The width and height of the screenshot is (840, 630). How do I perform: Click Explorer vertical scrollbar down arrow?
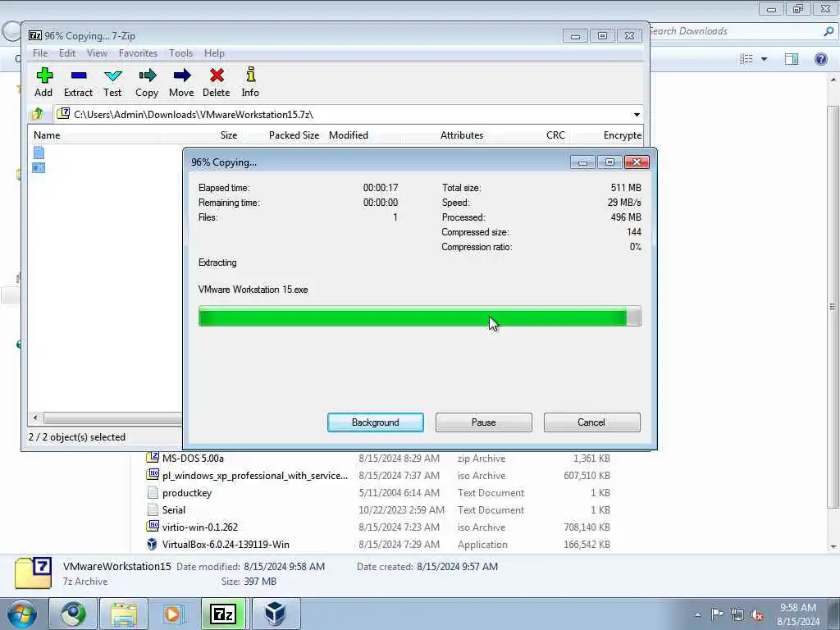point(833,546)
